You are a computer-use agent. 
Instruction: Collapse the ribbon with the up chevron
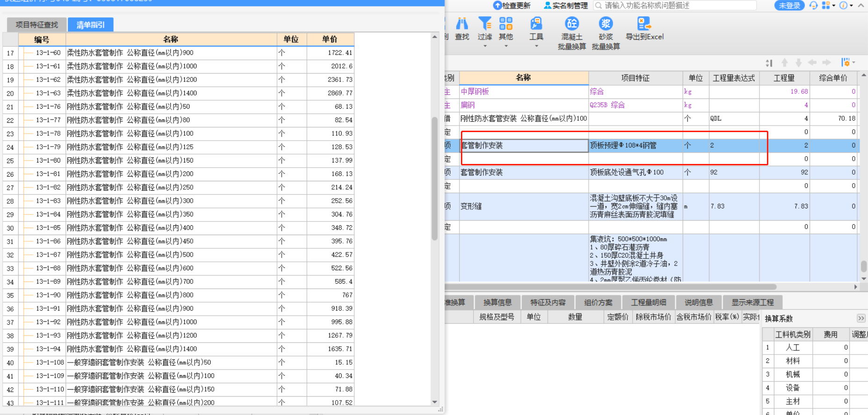(x=861, y=6)
